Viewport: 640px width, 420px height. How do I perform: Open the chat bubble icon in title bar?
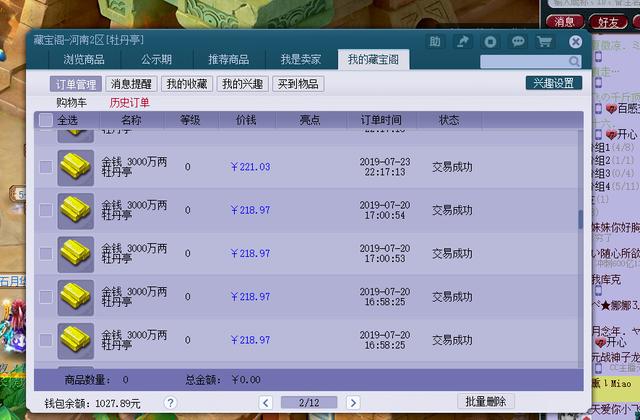click(518, 42)
